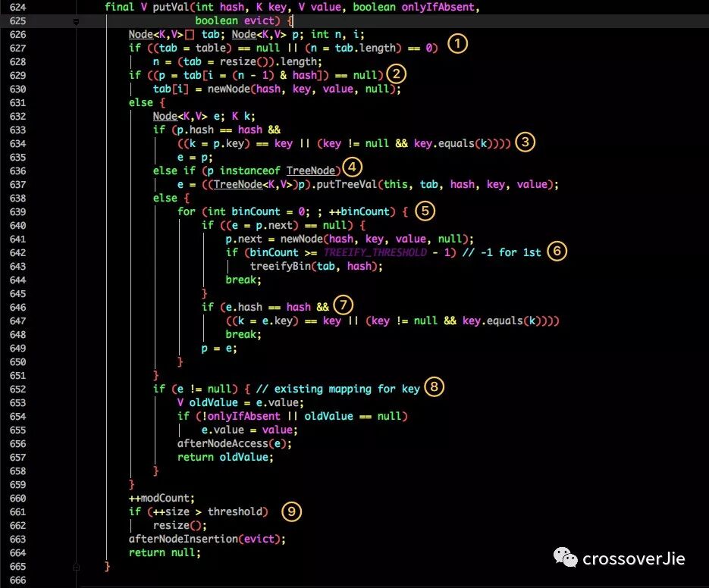This screenshot has width=709, height=588.
Task: Select line number 636 in the gutter
Action: pyautogui.click(x=17, y=171)
